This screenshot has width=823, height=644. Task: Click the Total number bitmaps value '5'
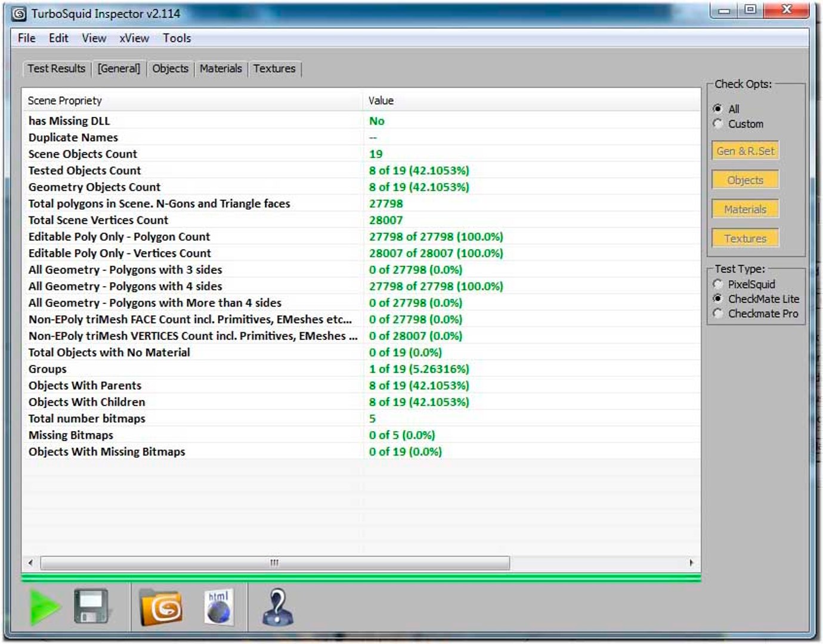click(373, 419)
